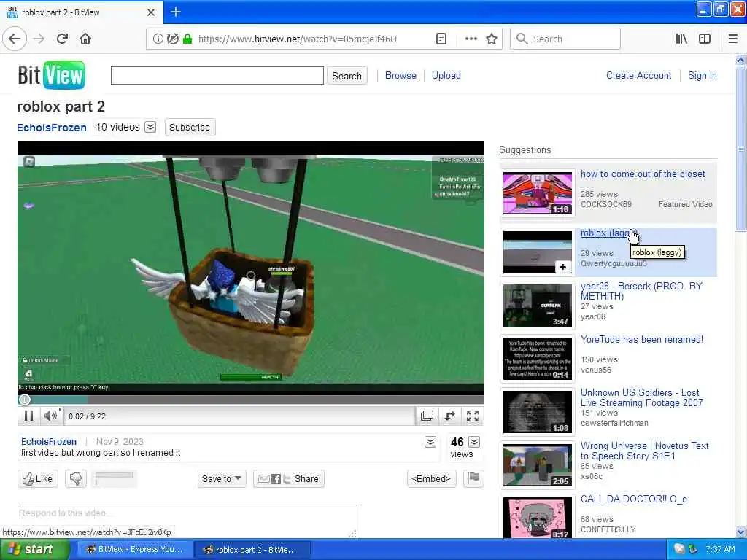Dislike the video with thumbs down
Image resolution: width=747 pixels, height=560 pixels.
[x=76, y=478]
